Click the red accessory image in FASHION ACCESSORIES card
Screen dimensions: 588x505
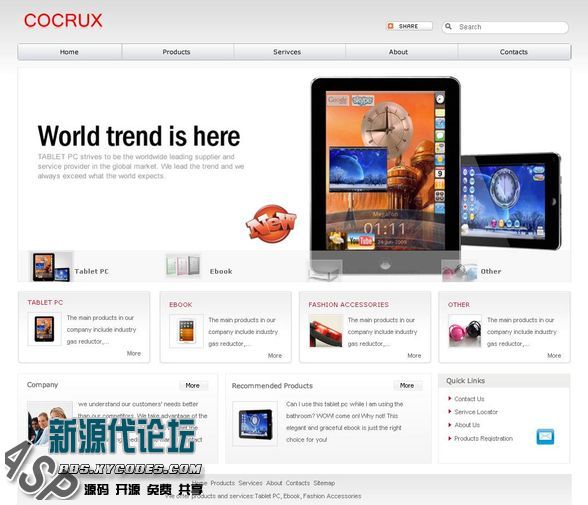click(326, 331)
